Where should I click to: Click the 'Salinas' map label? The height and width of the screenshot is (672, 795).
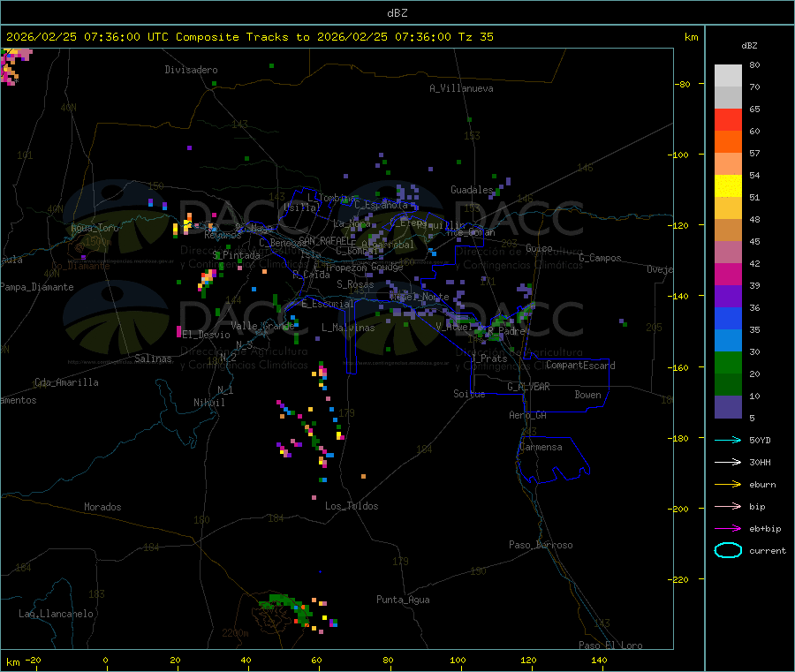click(x=153, y=359)
